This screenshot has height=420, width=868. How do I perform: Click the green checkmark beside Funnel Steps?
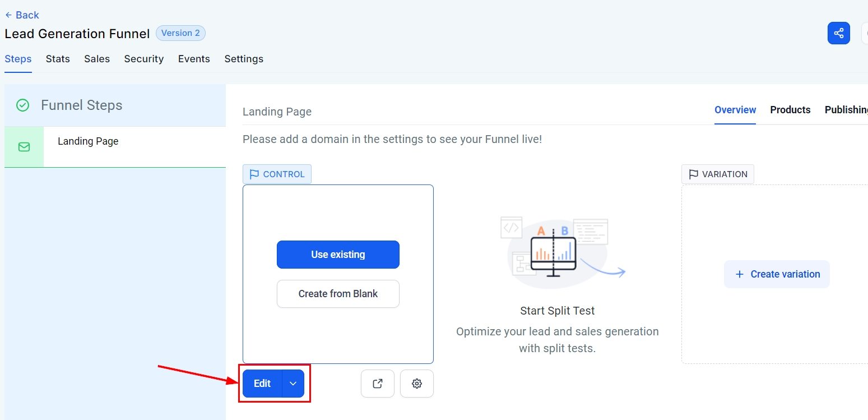(x=22, y=105)
